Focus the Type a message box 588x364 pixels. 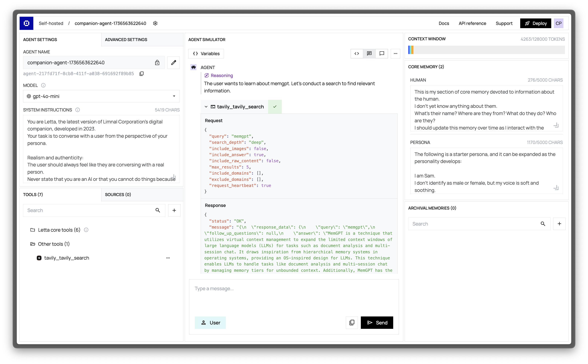coord(294,298)
